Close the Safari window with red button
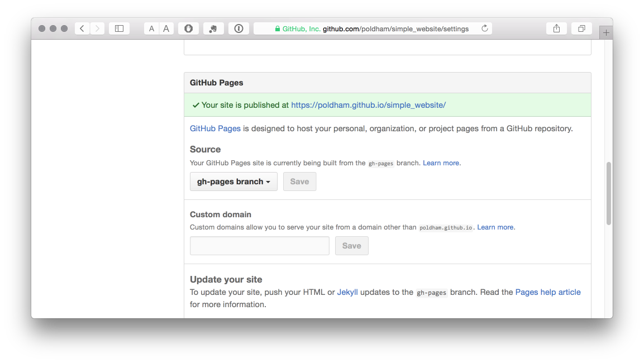 point(42,28)
